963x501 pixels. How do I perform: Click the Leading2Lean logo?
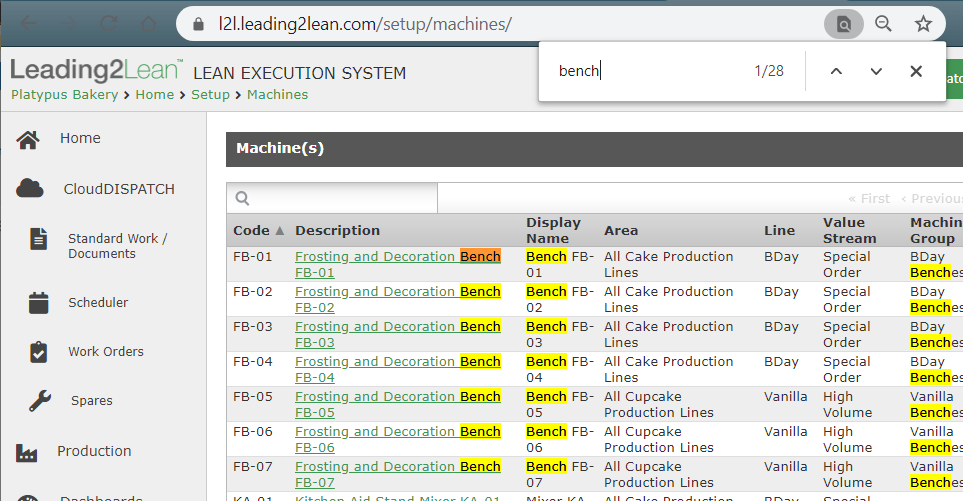point(97,70)
